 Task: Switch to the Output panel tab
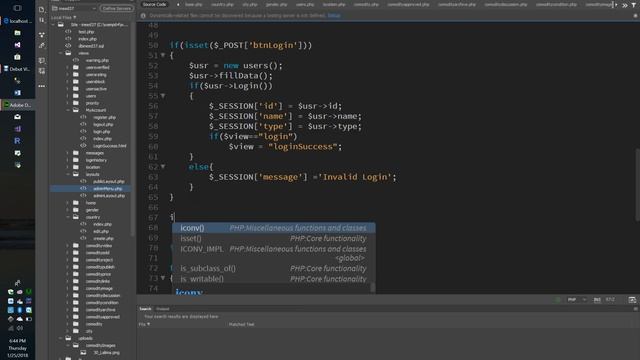pos(162,309)
